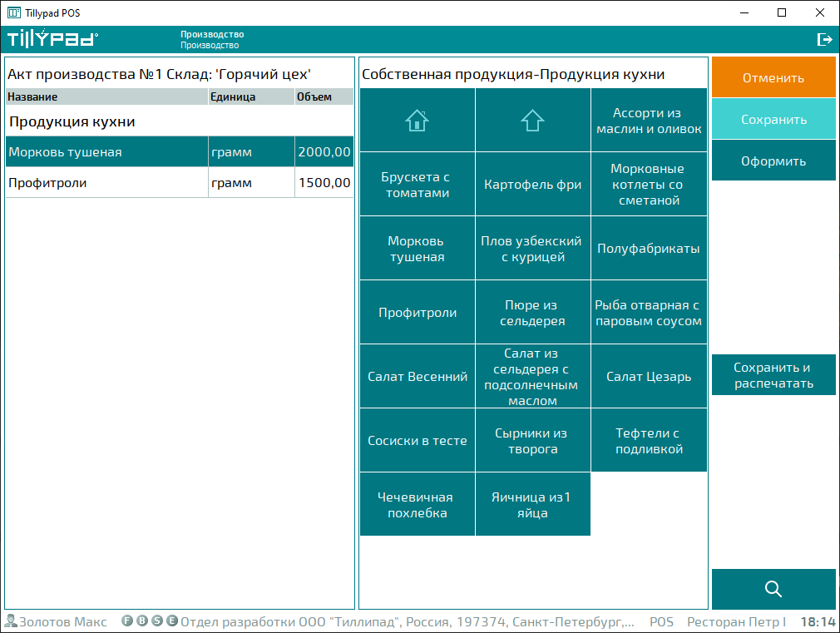The height and width of the screenshot is (633, 840).
Task: Add Картофель фри from the product grid
Action: (x=532, y=185)
